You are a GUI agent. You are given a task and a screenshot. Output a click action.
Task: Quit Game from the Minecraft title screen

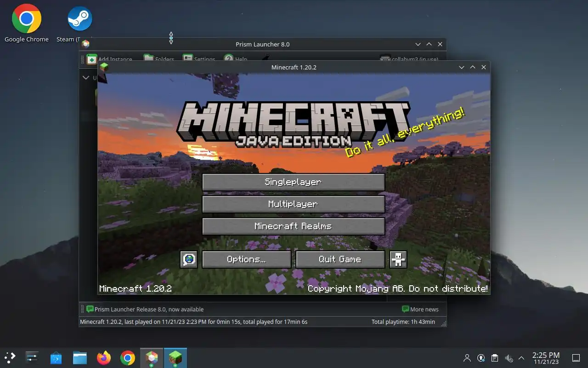tap(340, 259)
